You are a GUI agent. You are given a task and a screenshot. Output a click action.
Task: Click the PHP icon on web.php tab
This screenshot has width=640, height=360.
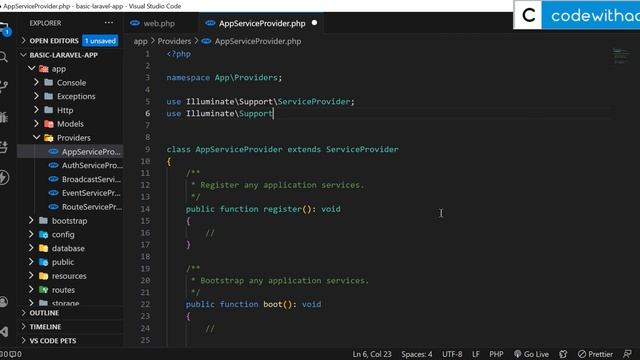tap(135, 23)
